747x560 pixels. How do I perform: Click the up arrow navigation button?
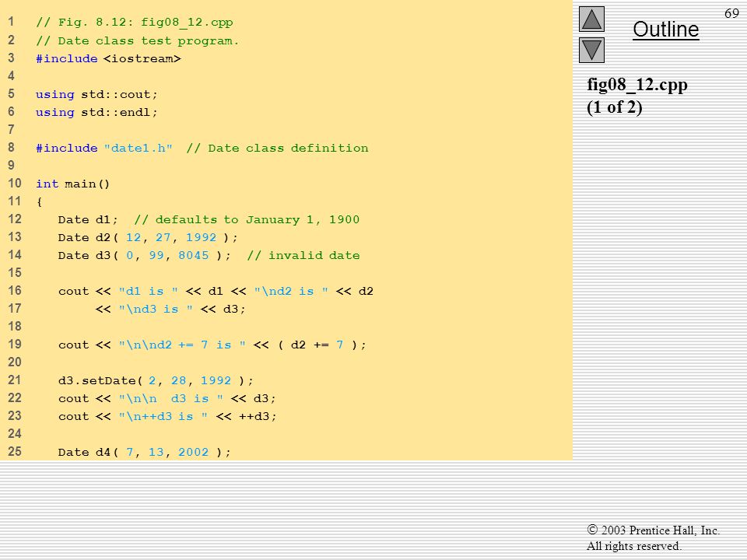[591, 19]
